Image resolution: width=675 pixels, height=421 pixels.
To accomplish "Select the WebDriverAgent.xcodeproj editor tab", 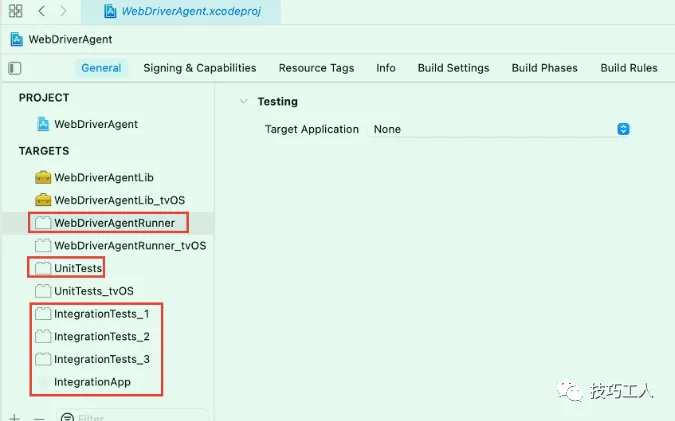I will 181,11.
